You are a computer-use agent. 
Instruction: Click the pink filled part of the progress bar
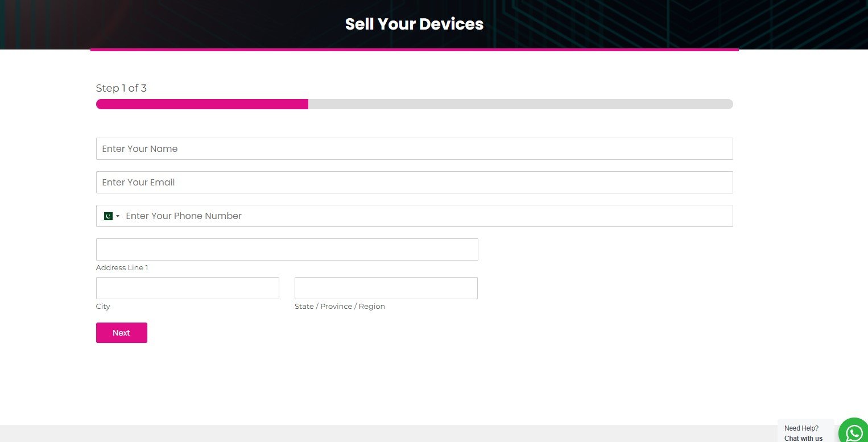click(202, 104)
